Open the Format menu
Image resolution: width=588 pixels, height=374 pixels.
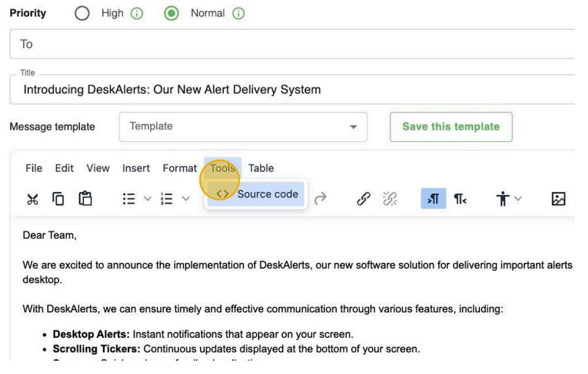[x=180, y=168]
